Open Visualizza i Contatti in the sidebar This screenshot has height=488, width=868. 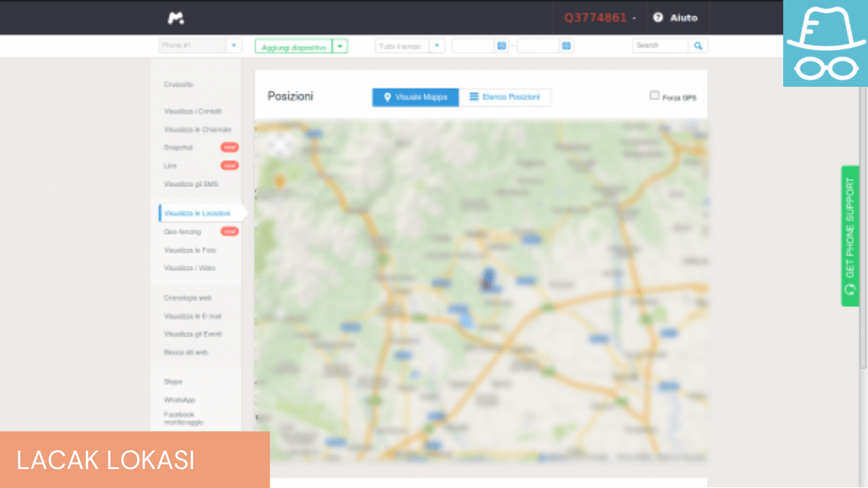click(193, 111)
